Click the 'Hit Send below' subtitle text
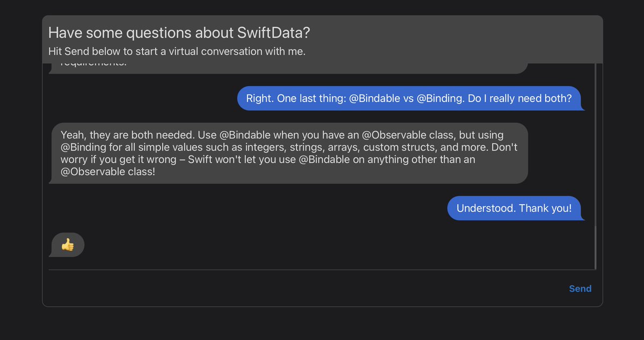Viewport: 644px width, 340px height. click(177, 52)
